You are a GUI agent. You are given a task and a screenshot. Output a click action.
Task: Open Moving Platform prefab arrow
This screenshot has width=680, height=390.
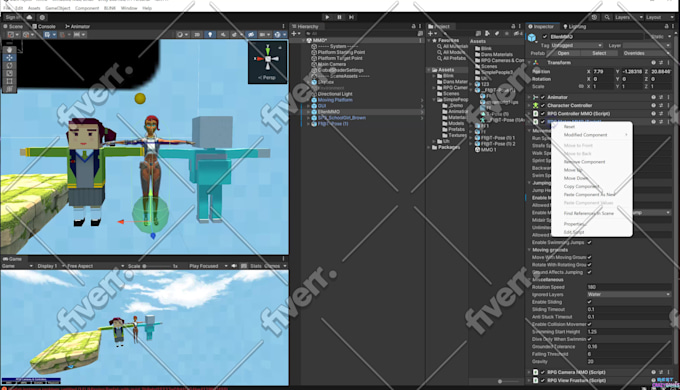pyautogui.click(x=422, y=100)
